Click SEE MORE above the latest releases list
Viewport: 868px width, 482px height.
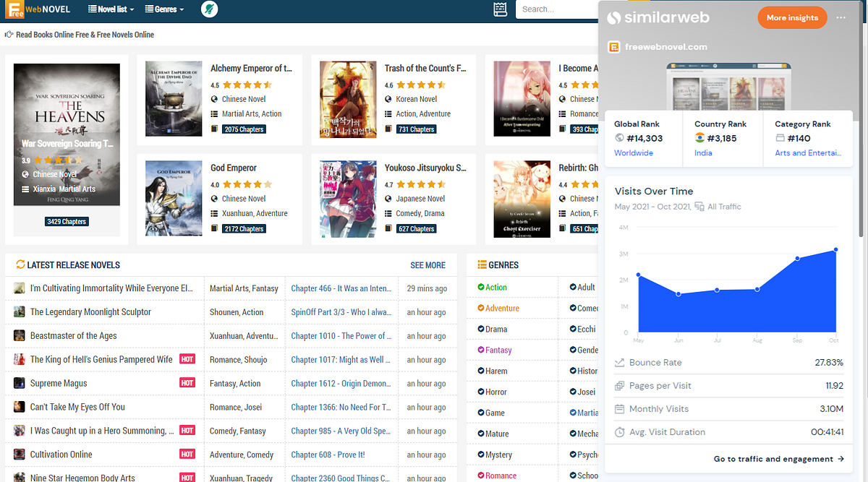(427, 265)
